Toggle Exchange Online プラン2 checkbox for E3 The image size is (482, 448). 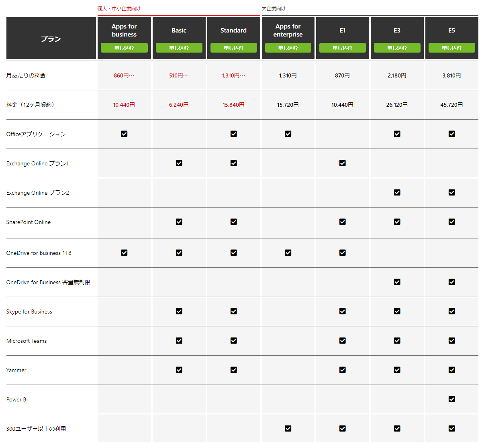click(397, 192)
